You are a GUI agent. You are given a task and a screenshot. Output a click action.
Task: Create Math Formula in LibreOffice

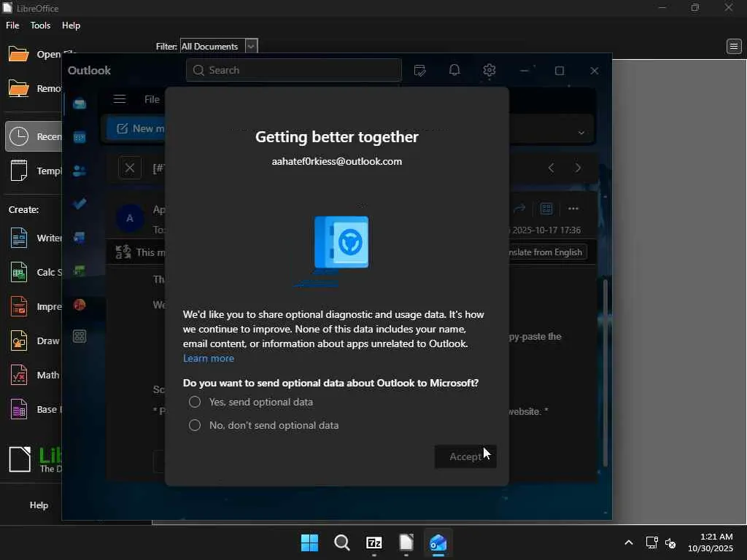click(34, 376)
